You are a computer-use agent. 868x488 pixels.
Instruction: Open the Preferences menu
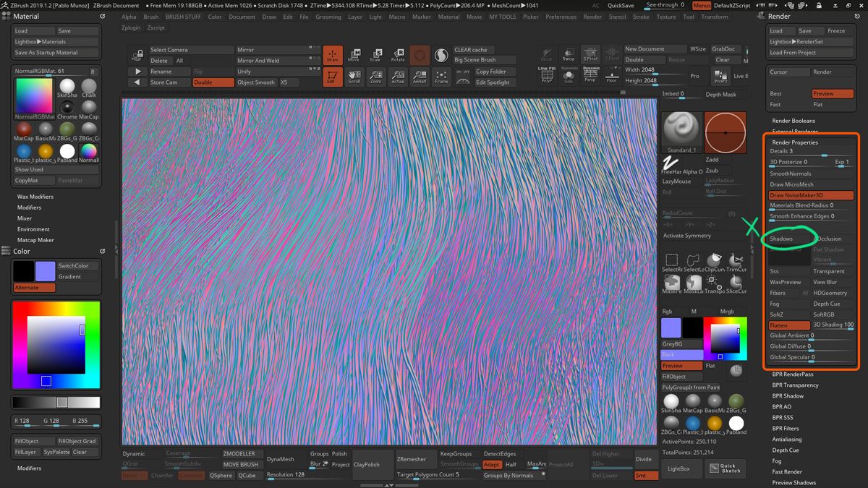pyautogui.click(x=561, y=17)
